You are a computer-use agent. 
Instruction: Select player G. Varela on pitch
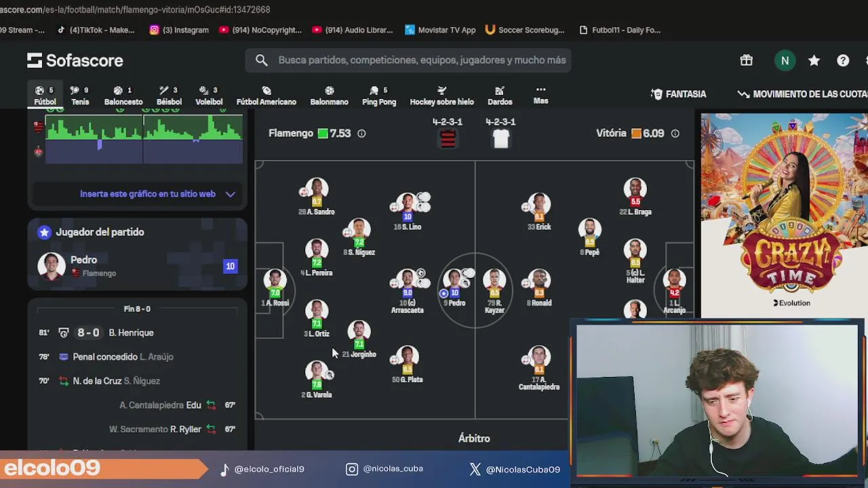coord(317,380)
